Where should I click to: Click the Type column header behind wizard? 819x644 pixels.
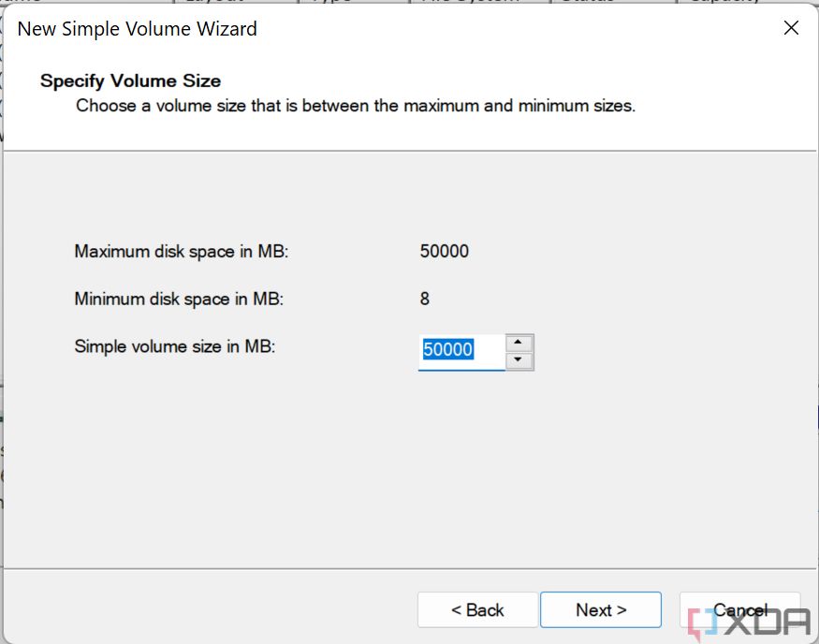coord(330,2)
